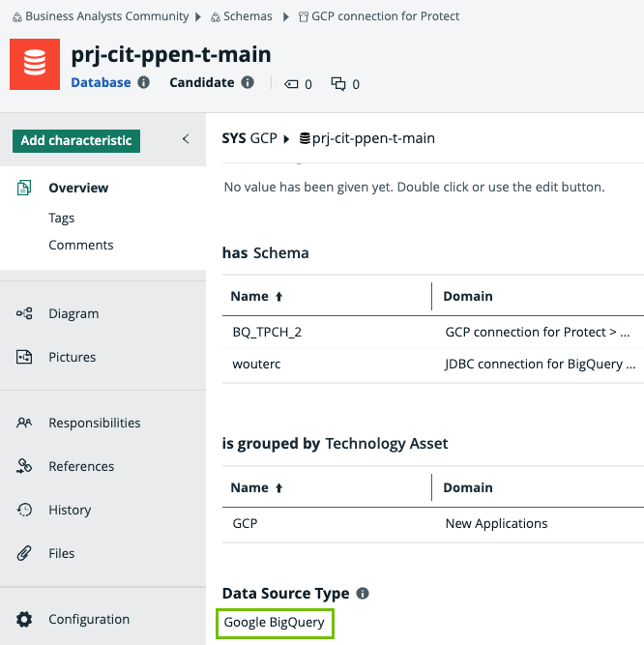This screenshot has height=645, width=644.
Task: Click Domain header in Technology Asset table
Action: pos(468,487)
